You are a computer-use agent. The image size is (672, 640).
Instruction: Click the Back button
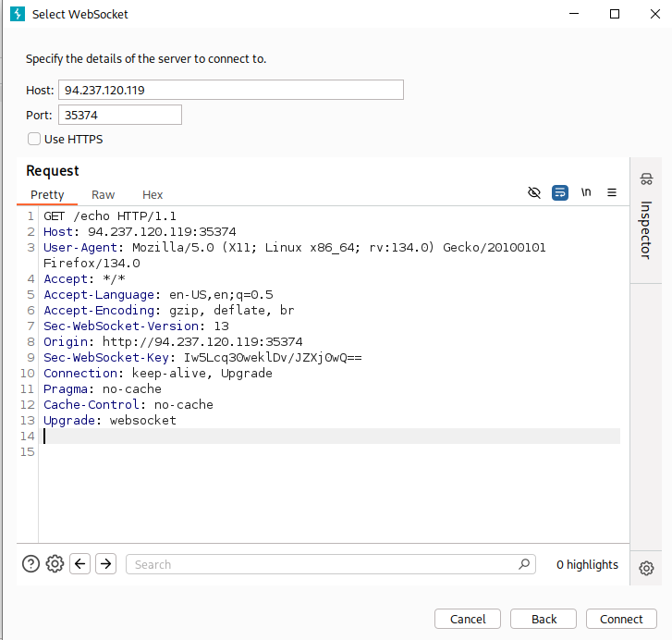pyautogui.click(x=544, y=619)
